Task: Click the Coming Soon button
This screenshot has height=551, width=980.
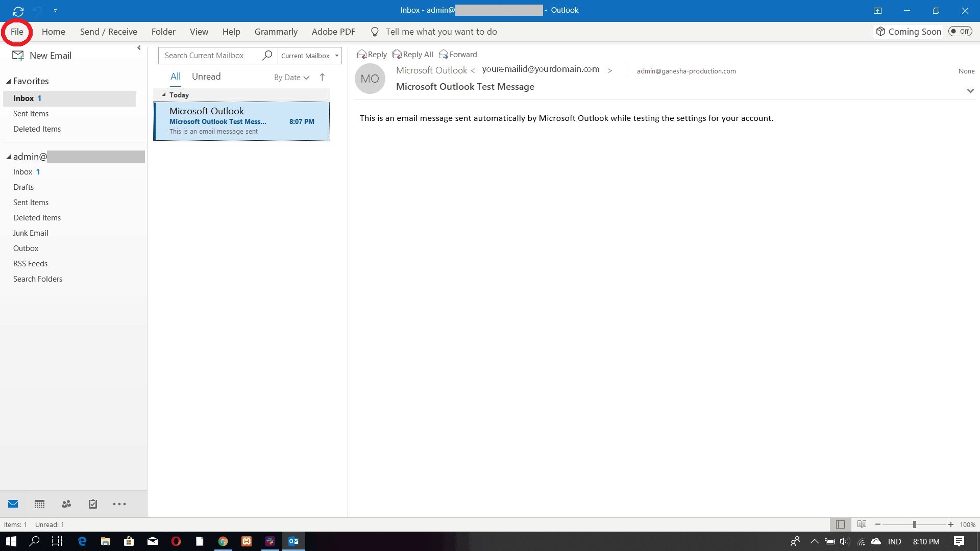Action: pyautogui.click(x=909, y=32)
